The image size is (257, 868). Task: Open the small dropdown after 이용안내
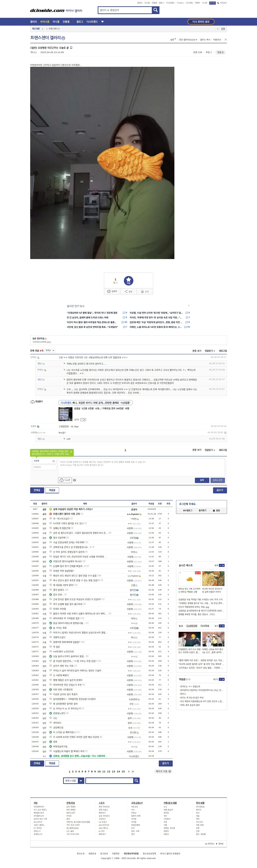226,40
